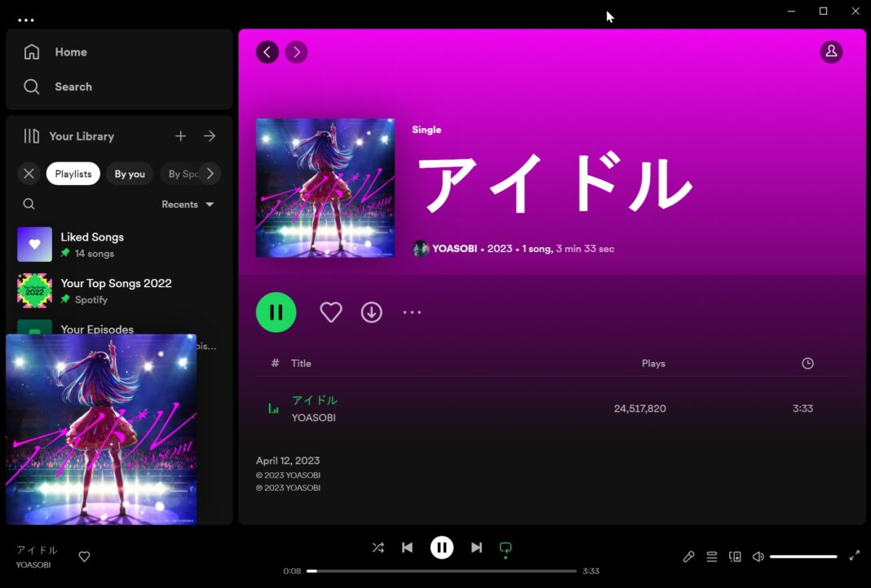Open YOASOBI from the bottom now-playing bar
This screenshot has height=588, width=871.
(x=33, y=564)
